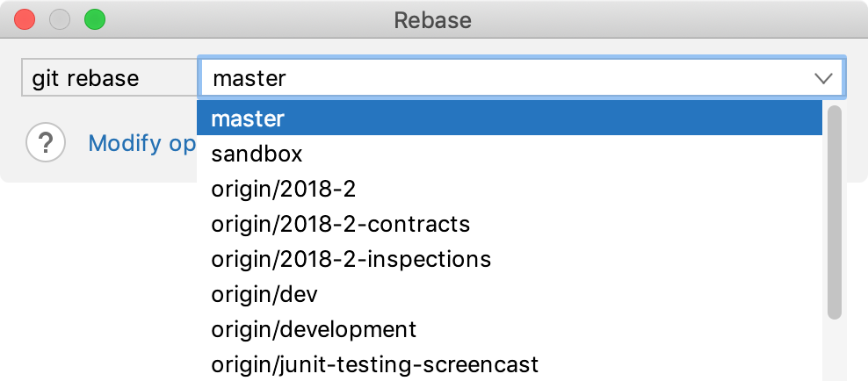Choose the sandbox branch

click(x=257, y=154)
